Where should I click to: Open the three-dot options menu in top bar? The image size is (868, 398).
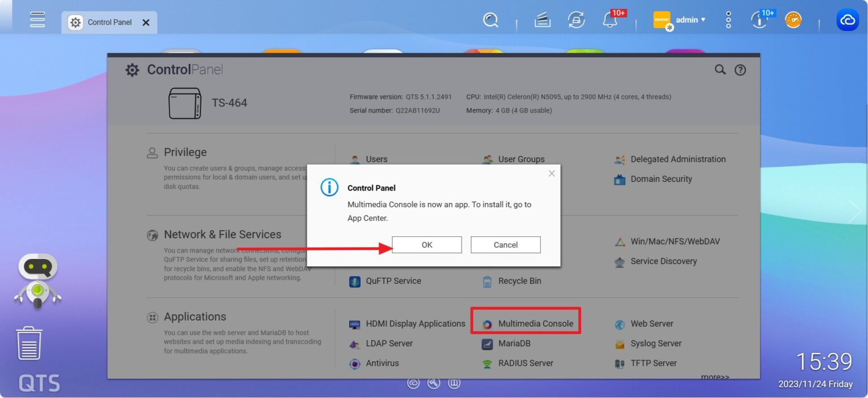pyautogui.click(x=728, y=20)
